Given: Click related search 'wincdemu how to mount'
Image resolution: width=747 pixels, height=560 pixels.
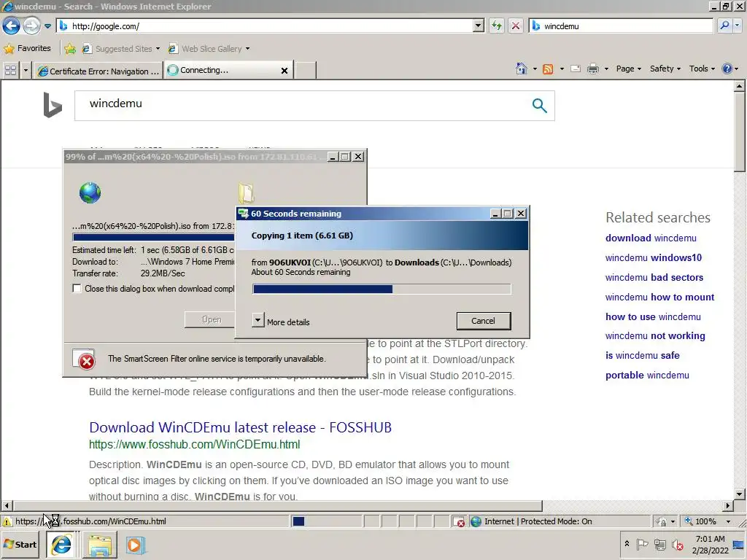Looking at the screenshot, I should pos(659,297).
